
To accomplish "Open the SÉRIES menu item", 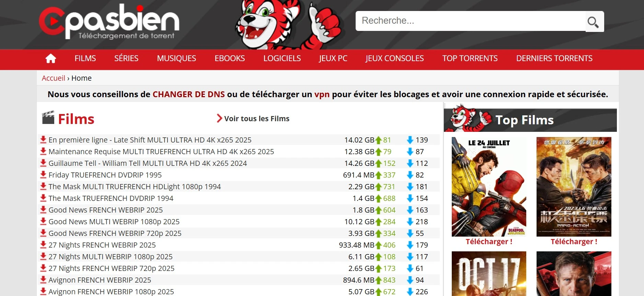I will (126, 59).
